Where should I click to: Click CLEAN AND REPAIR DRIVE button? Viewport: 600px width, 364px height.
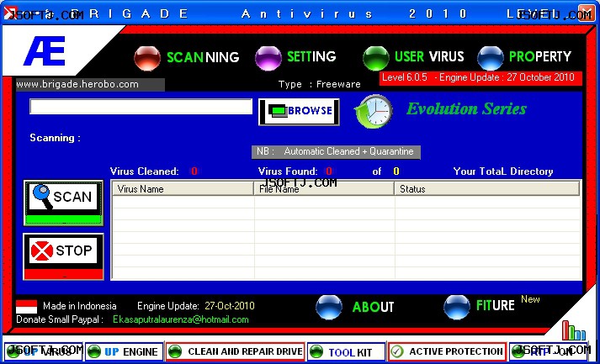(236, 351)
